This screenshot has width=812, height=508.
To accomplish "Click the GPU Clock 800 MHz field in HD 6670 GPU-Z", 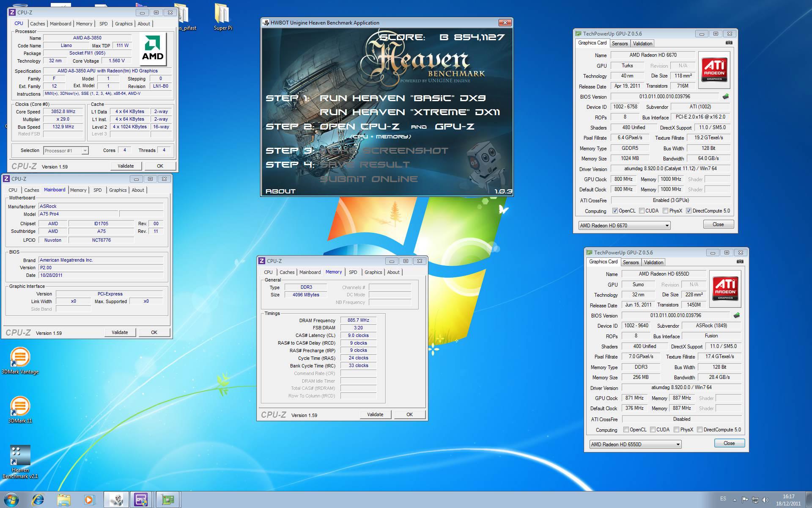I will [623, 179].
